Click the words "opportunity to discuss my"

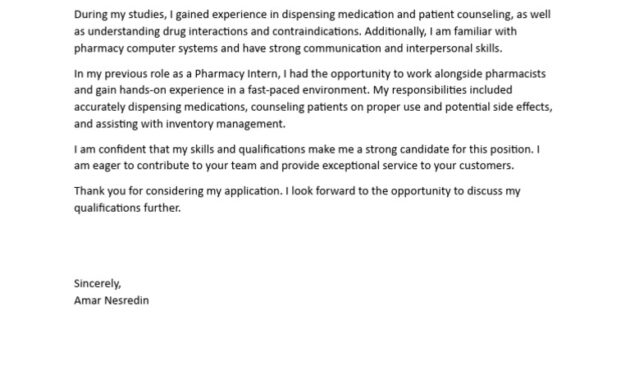(456, 191)
